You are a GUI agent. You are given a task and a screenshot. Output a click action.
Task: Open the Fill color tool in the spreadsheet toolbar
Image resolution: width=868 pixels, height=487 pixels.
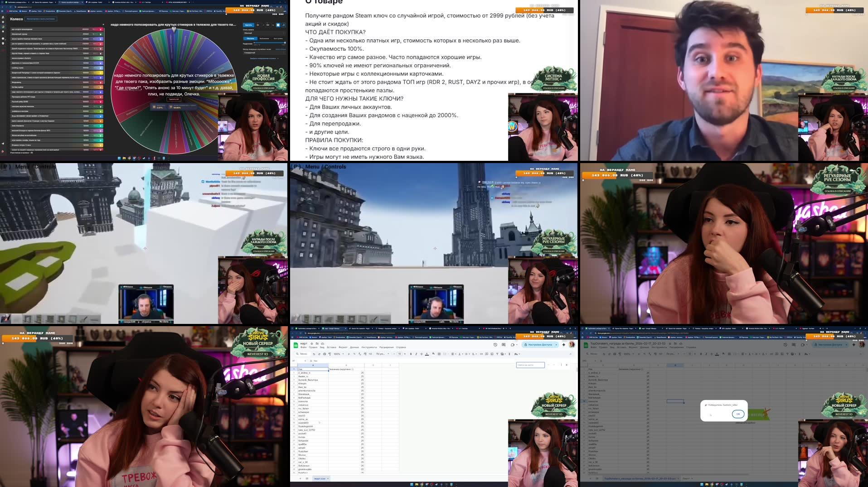coord(433,354)
